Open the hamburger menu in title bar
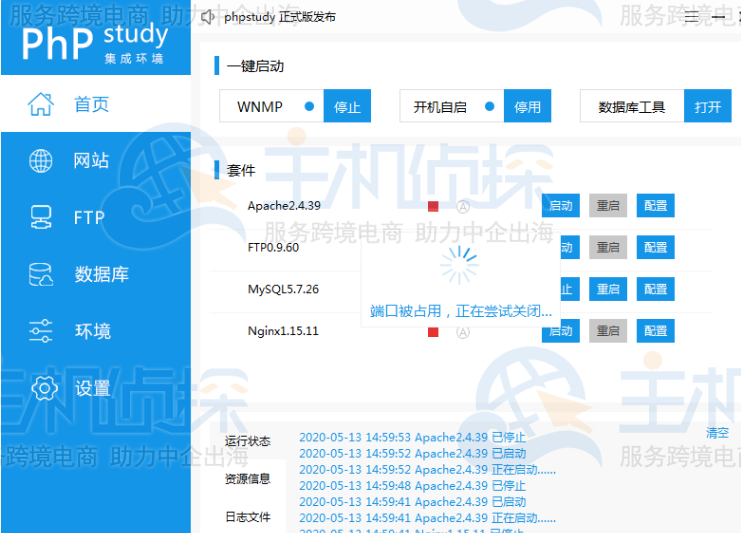The height and width of the screenshot is (533, 741). pos(691,17)
